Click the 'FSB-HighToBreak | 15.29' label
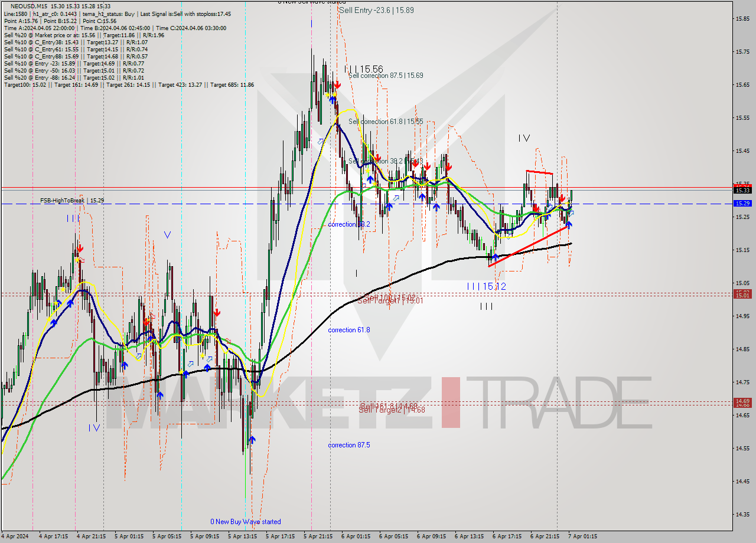Viewport: 756px width, 543px height. (x=72, y=201)
